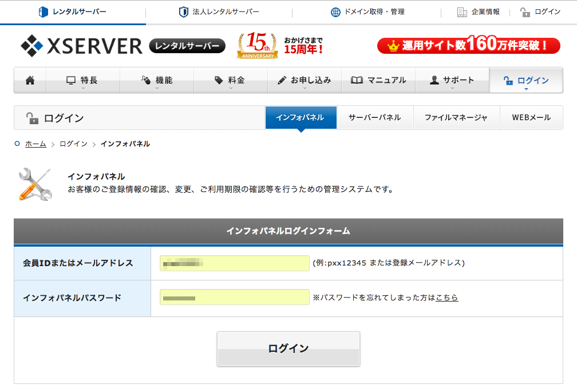This screenshot has width=577, height=392.
Task: Go to the マニュアル page
Action: point(379,80)
